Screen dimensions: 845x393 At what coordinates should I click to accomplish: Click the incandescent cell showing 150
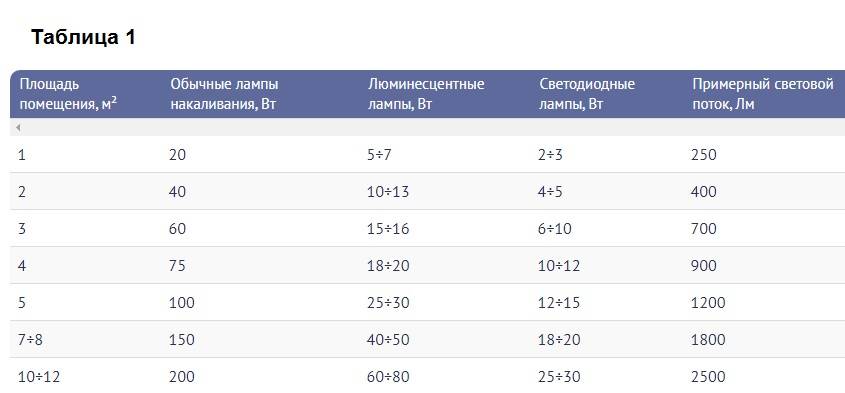[x=182, y=340]
